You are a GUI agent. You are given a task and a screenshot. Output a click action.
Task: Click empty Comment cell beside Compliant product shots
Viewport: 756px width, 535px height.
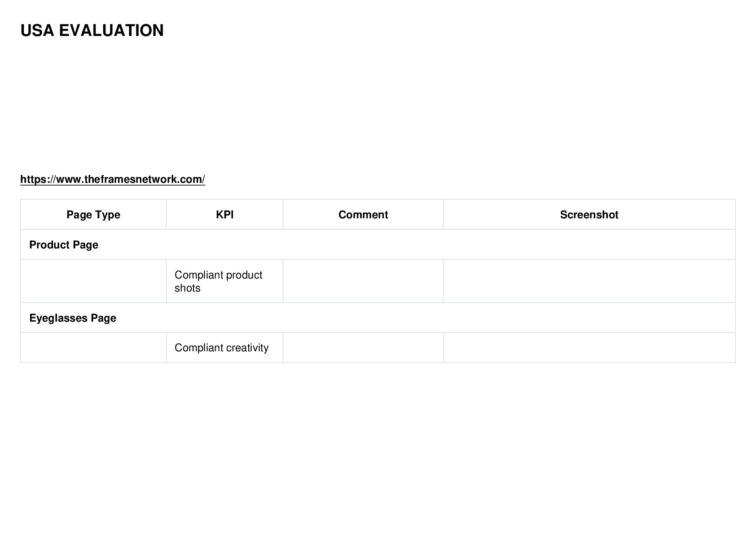(363, 281)
